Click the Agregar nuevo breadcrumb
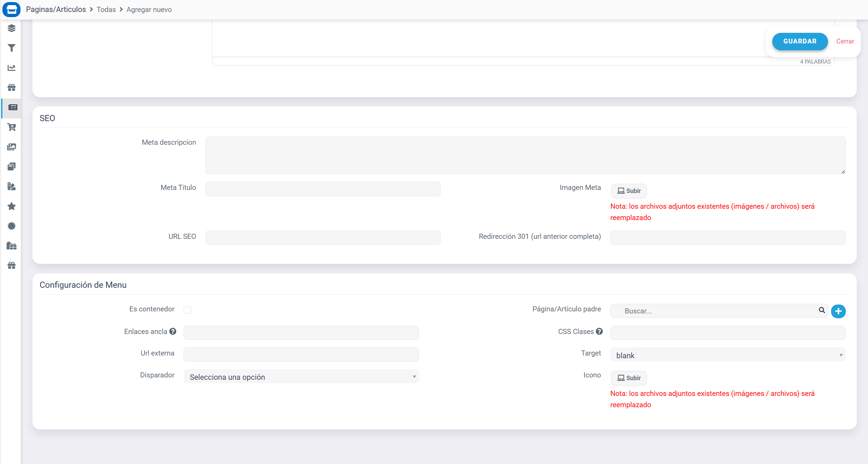The image size is (868, 464). click(x=149, y=10)
